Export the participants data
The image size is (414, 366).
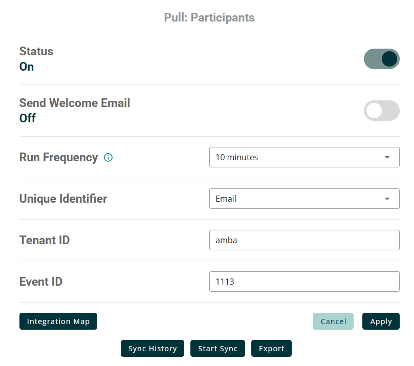271,348
